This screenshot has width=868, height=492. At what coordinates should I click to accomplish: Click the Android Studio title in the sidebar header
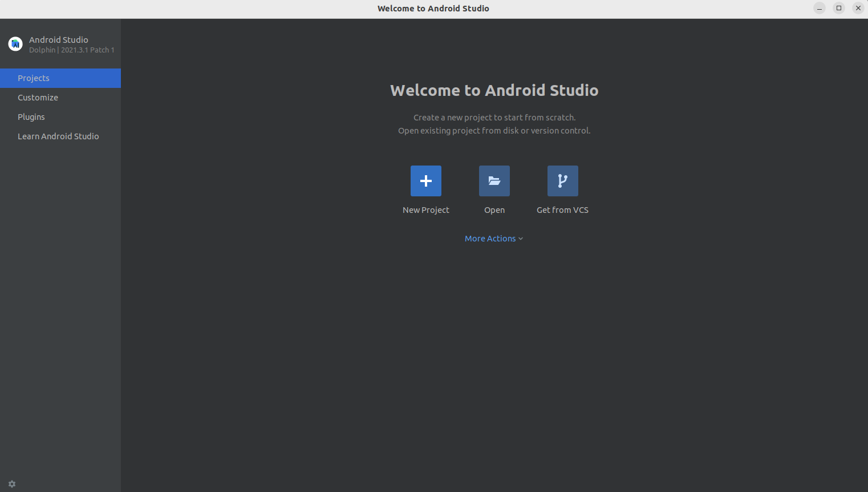click(59, 39)
